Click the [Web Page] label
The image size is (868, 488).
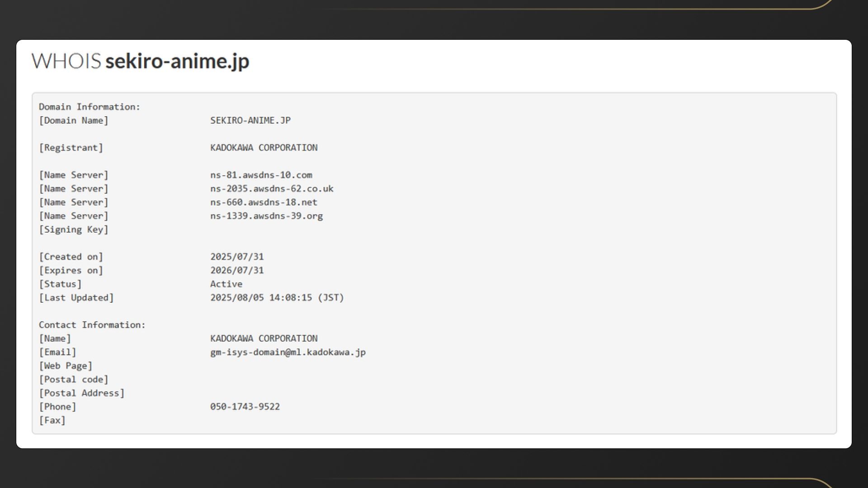[66, 366]
